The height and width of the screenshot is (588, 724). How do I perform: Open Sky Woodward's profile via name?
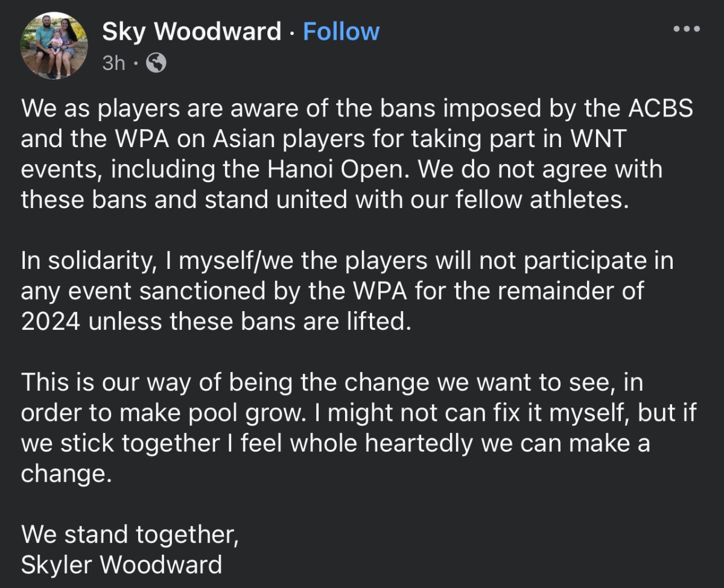191,31
